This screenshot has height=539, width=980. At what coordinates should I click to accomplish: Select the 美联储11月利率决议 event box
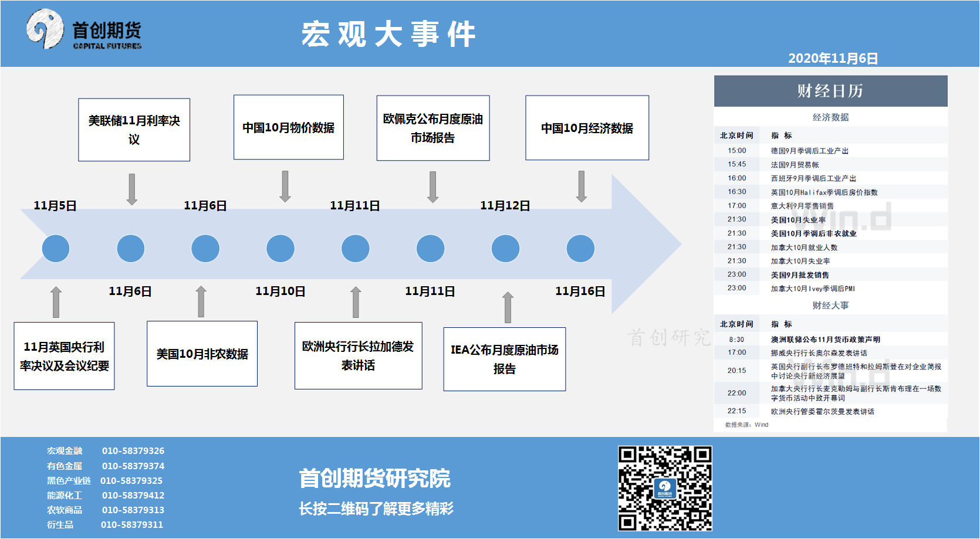click(x=134, y=130)
